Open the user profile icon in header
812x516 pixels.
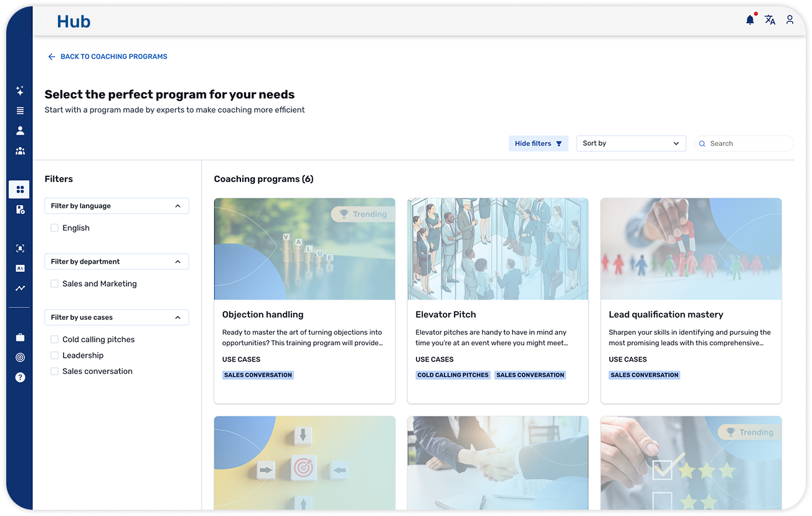click(790, 20)
